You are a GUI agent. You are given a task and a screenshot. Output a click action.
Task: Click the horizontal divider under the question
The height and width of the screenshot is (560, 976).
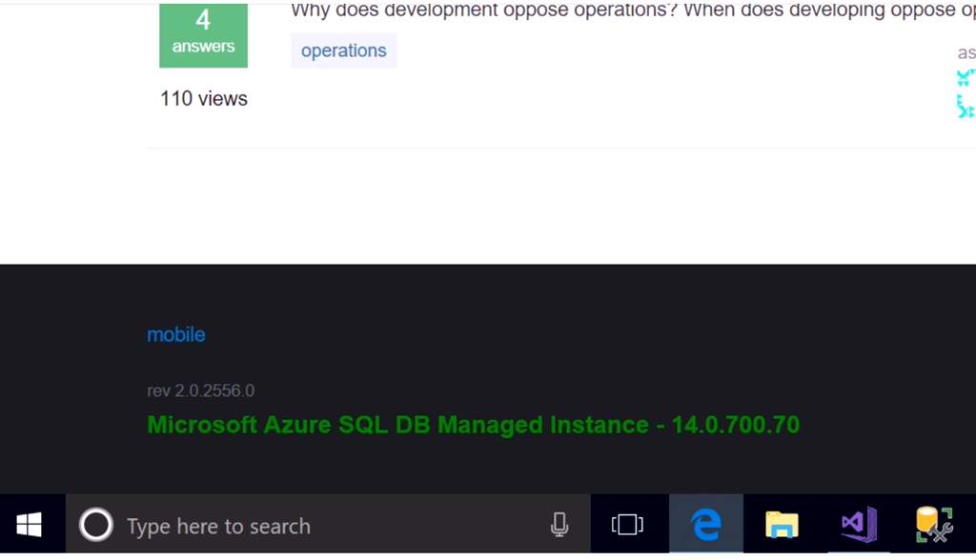[x=560, y=149]
